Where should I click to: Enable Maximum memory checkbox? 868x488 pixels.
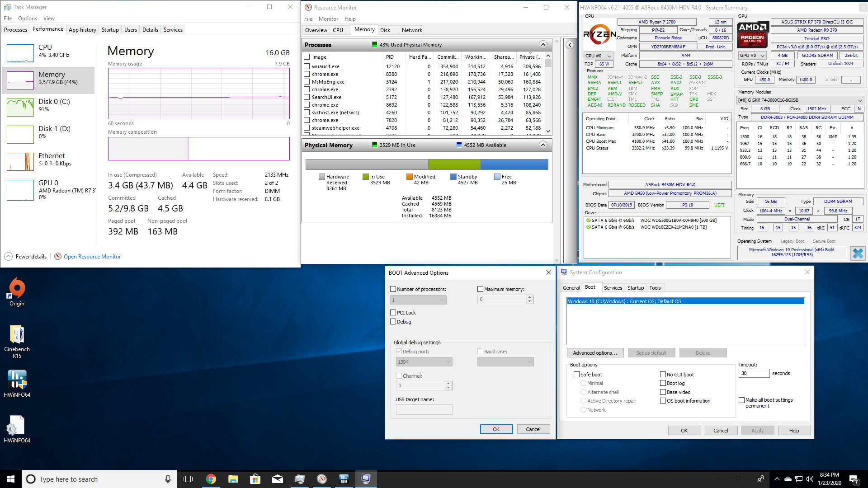pos(480,289)
